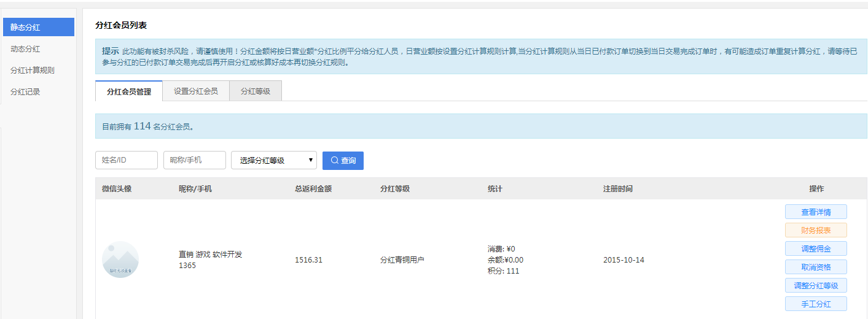Click the 姓名/ID input field
This screenshot has height=319, width=868.
[127, 160]
